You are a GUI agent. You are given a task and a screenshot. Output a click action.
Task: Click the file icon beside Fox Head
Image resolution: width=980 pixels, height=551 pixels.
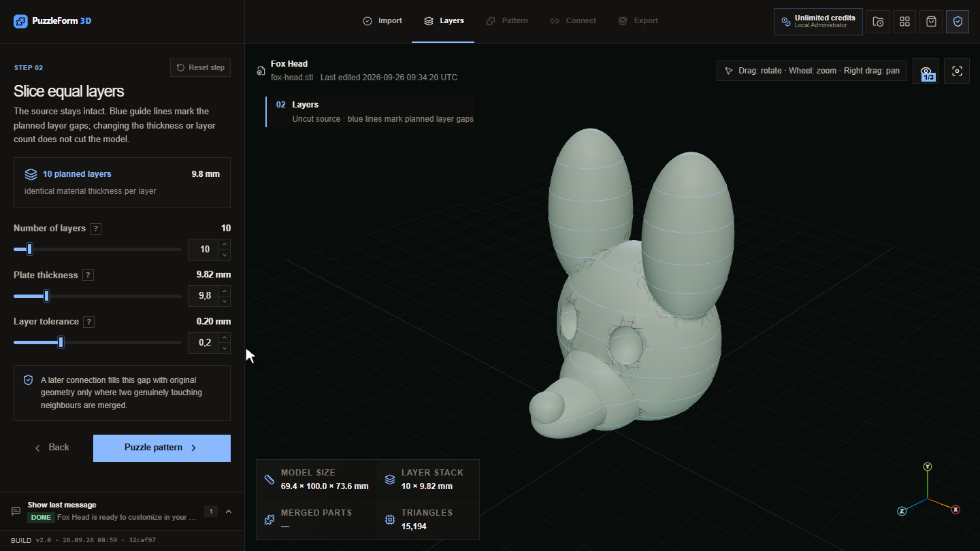[x=261, y=71]
